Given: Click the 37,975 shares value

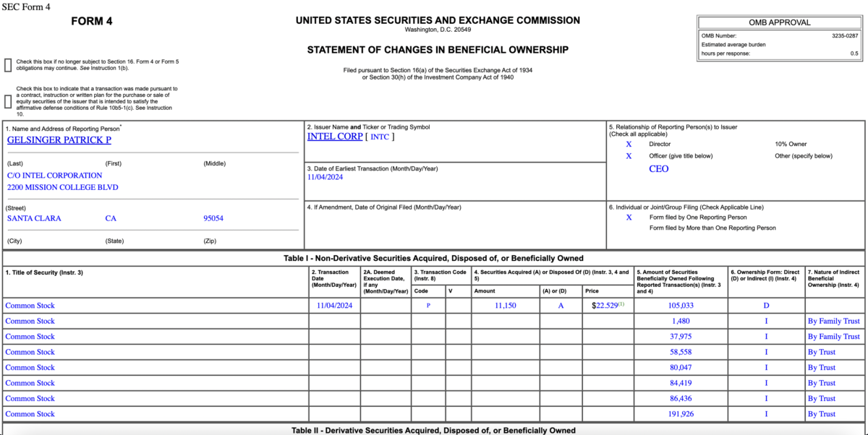Looking at the screenshot, I should (681, 337).
